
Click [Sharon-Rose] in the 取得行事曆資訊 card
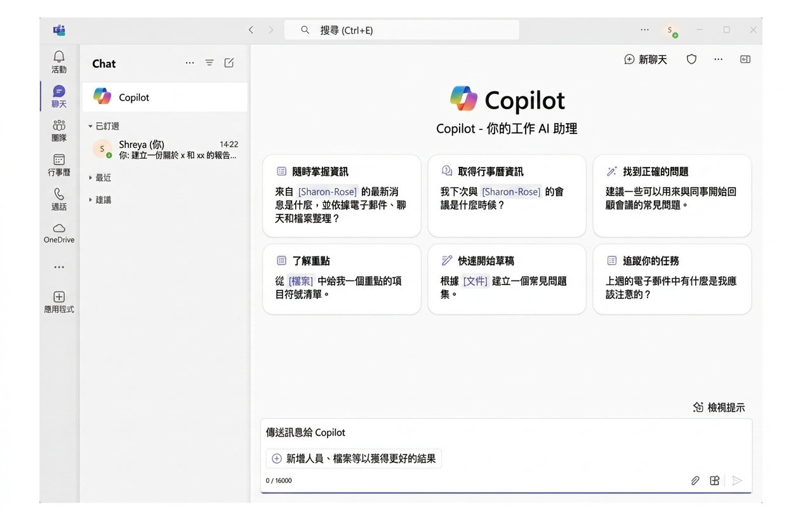(x=511, y=191)
